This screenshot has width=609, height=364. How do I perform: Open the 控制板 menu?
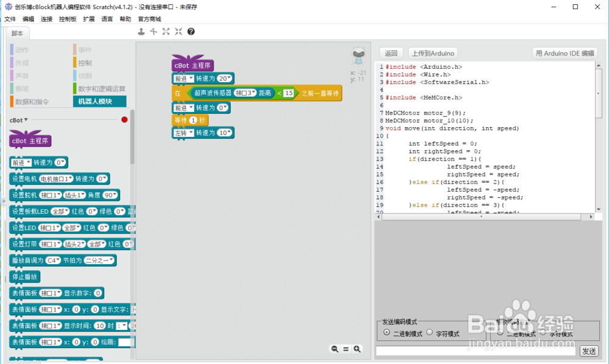point(68,19)
